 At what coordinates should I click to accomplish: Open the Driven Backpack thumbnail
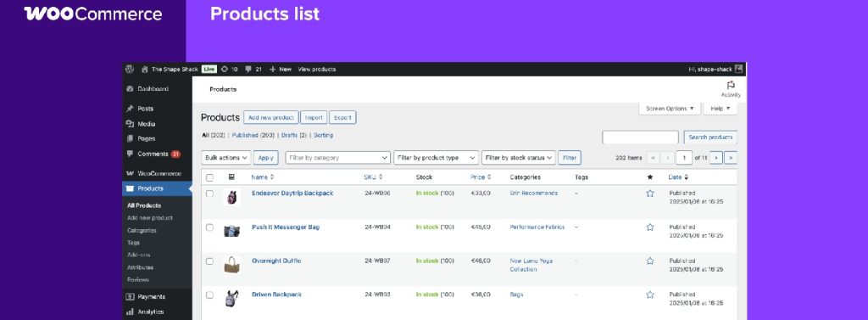[232, 299]
